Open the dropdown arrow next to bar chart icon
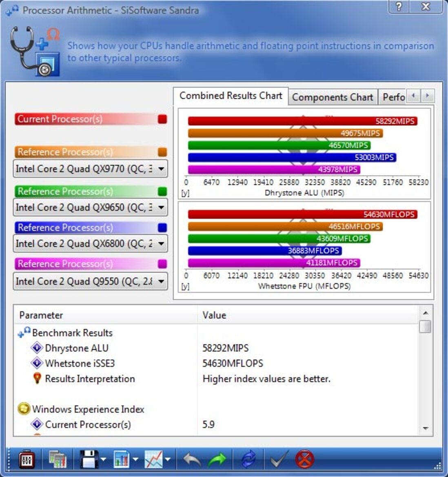This screenshot has width=448, height=477. 135,459
